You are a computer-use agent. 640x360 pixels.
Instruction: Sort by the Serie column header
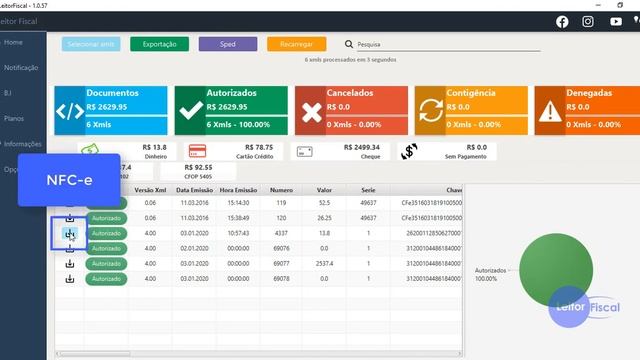(x=368, y=190)
